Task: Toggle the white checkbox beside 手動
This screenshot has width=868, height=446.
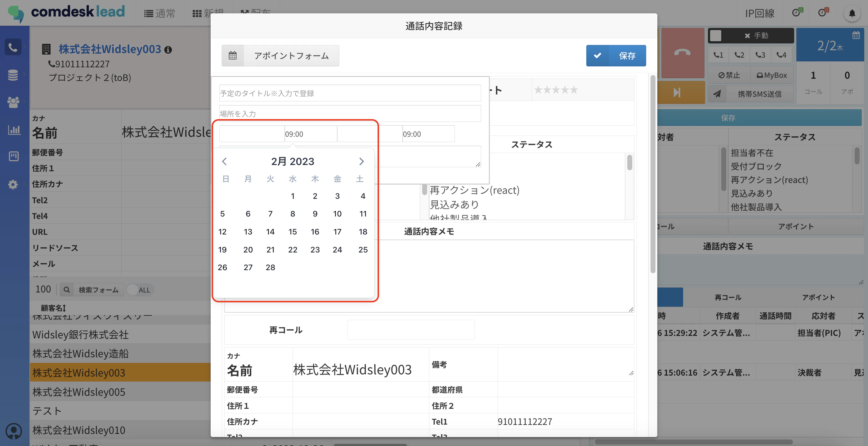Action: coord(715,35)
